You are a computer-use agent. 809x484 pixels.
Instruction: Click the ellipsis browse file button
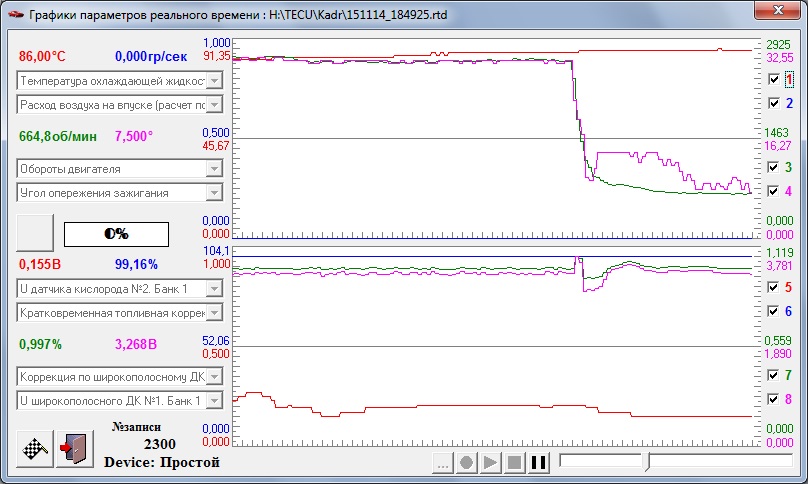(443, 463)
